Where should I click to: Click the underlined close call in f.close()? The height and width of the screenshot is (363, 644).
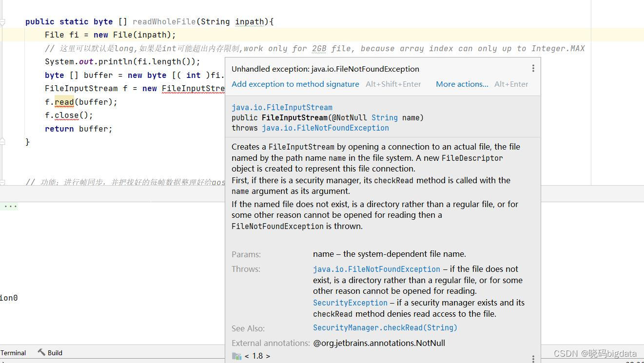pyautogui.click(x=66, y=115)
